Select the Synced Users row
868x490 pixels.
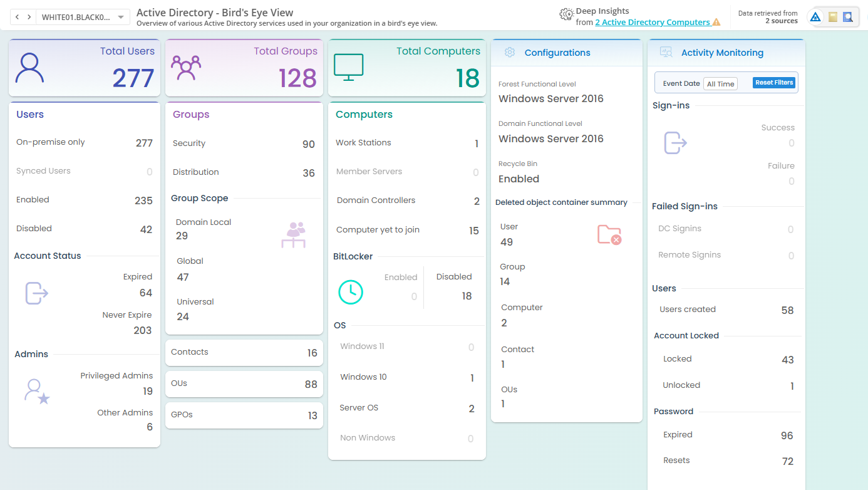(85, 170)
